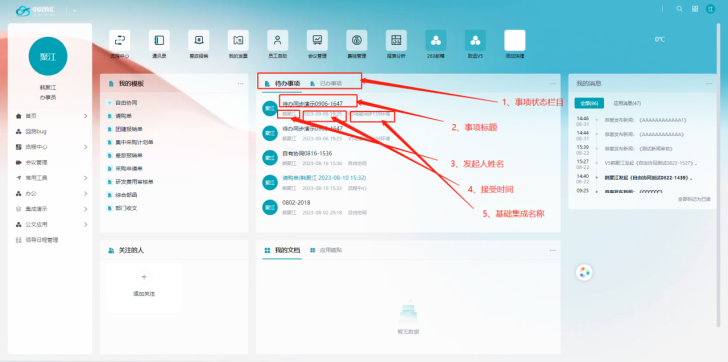Viewport: 728px width, 362px height.
Task: Click the 0℃ weather indicator
Action: point(660,40)
